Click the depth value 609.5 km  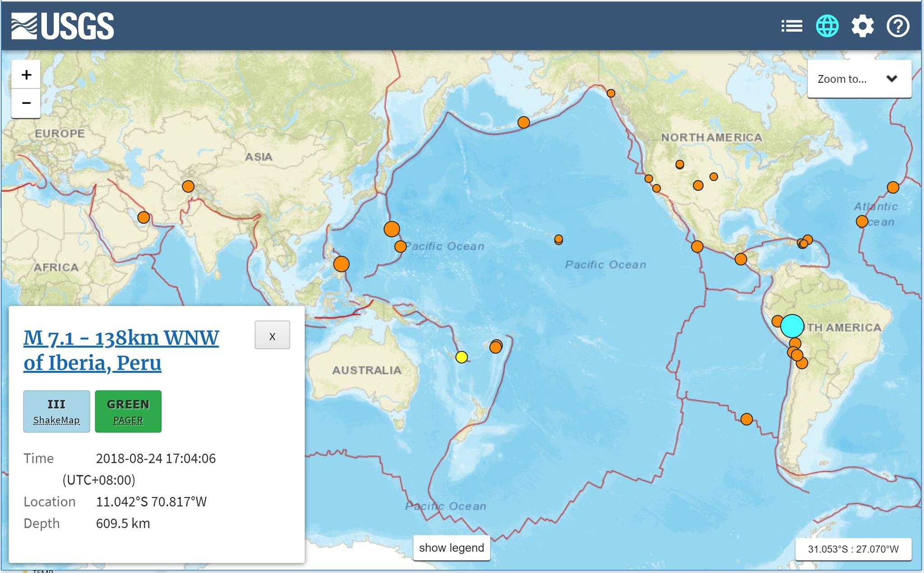tap(123, 523)
